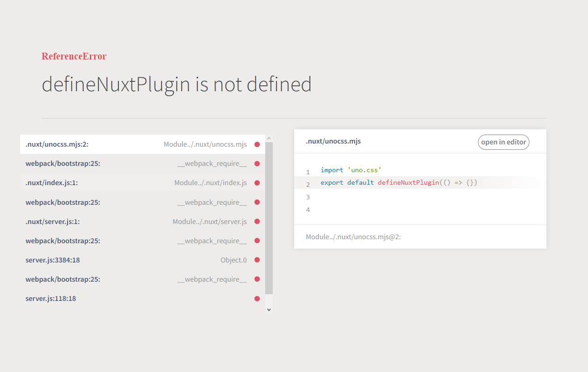Click red dot on .nuxt/server.js:1: row
Screen dimensions: 588x372
(257, 221)
